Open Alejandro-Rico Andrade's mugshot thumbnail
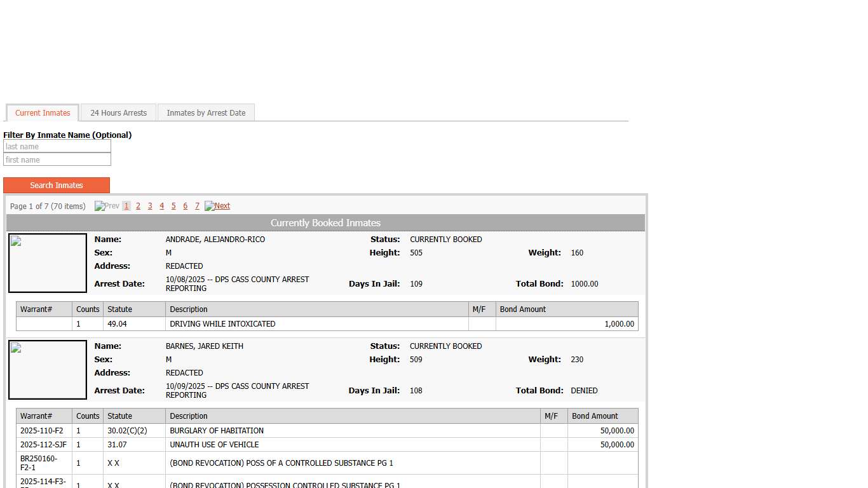The height and width of the screenshot is (488, 868). click(x=48, y=263)
